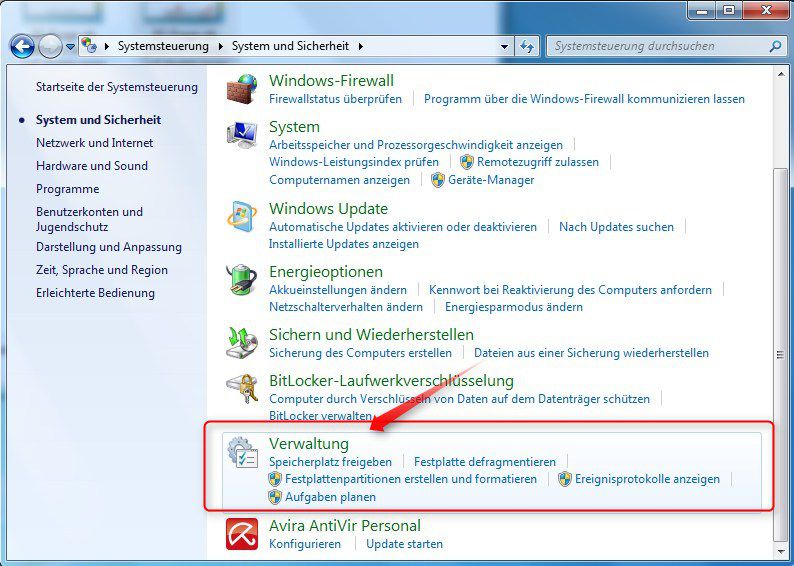This screenshot has width=794, height=566.
Task: Open the recent pages dropdown arrow
Action: [x=70, y=47]
